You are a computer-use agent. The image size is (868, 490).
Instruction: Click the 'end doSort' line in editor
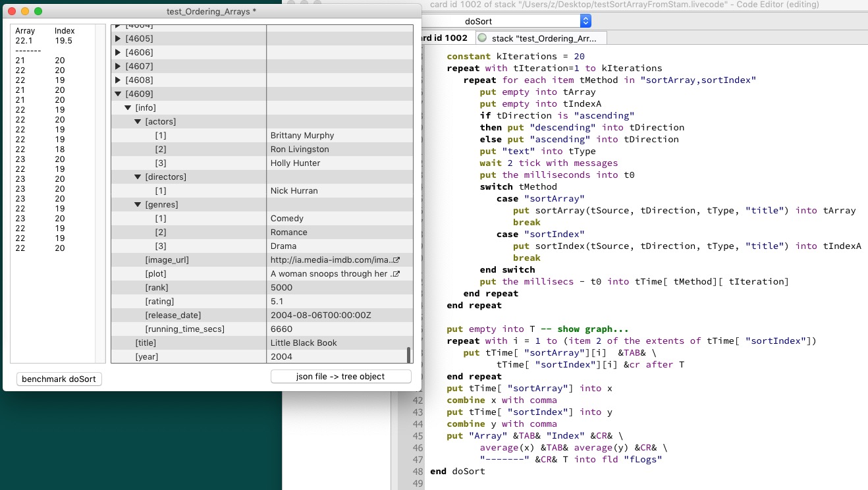pos(458,471)
